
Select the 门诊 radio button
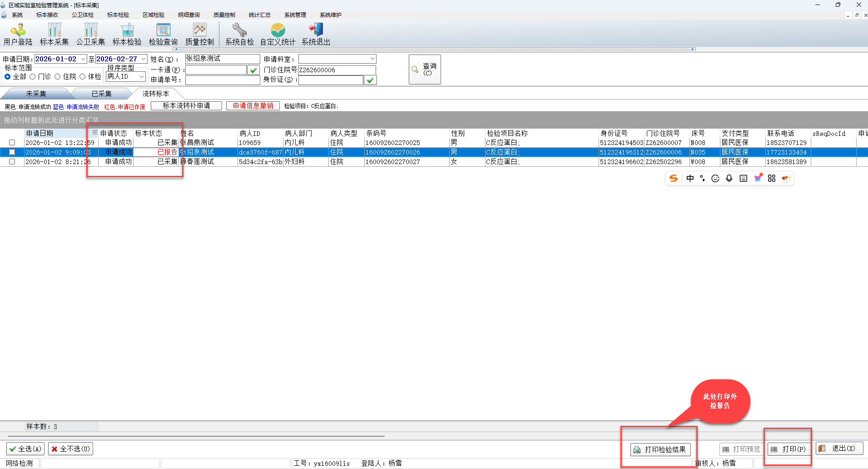33,77
